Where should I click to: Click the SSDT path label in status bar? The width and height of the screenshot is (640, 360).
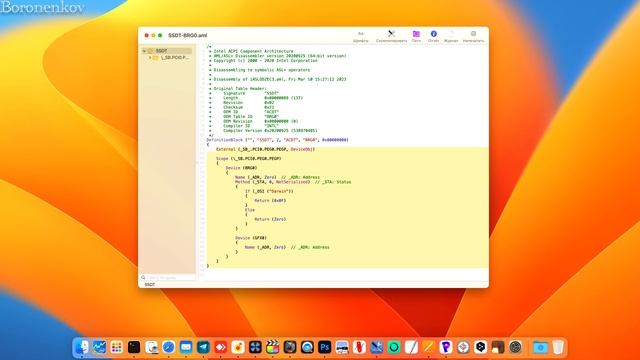pyautogui.click(x=150, y=284)
